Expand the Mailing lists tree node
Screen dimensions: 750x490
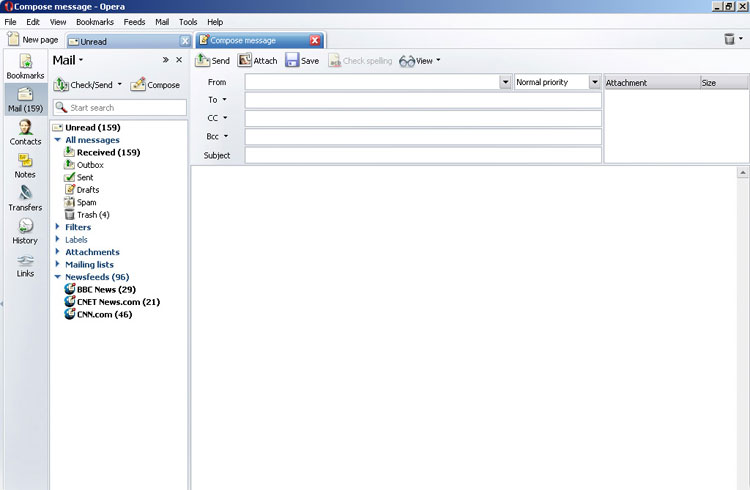[x=57, y=264]
